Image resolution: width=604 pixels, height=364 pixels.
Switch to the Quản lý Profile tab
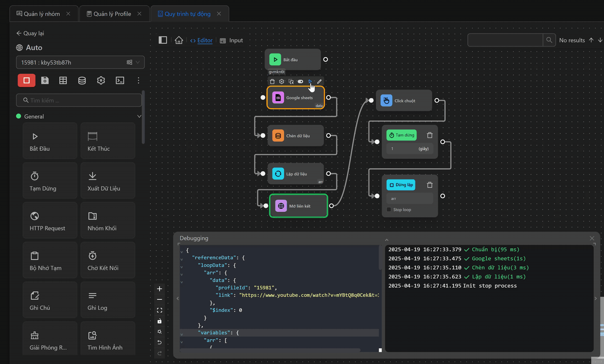[x=112, y=14]
